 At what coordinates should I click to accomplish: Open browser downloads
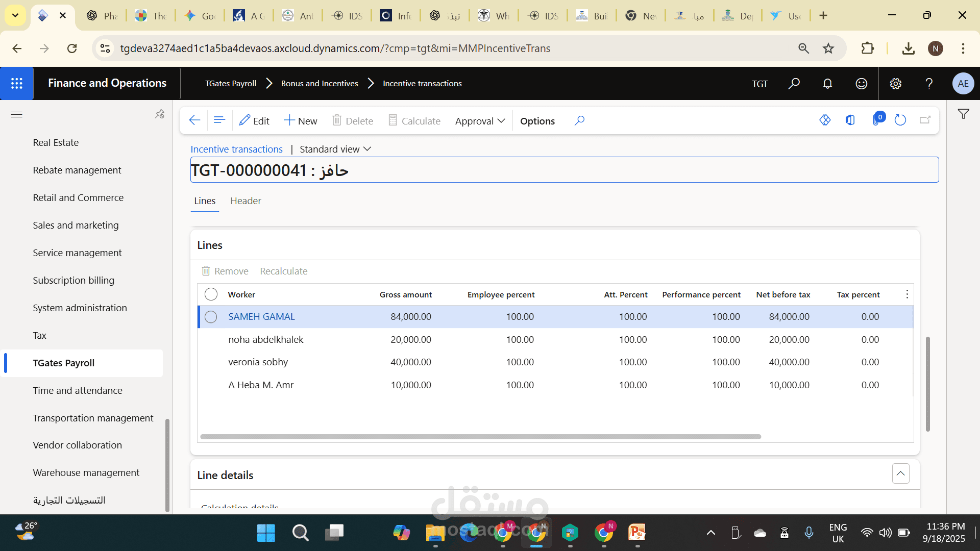(x=908, y=48)
